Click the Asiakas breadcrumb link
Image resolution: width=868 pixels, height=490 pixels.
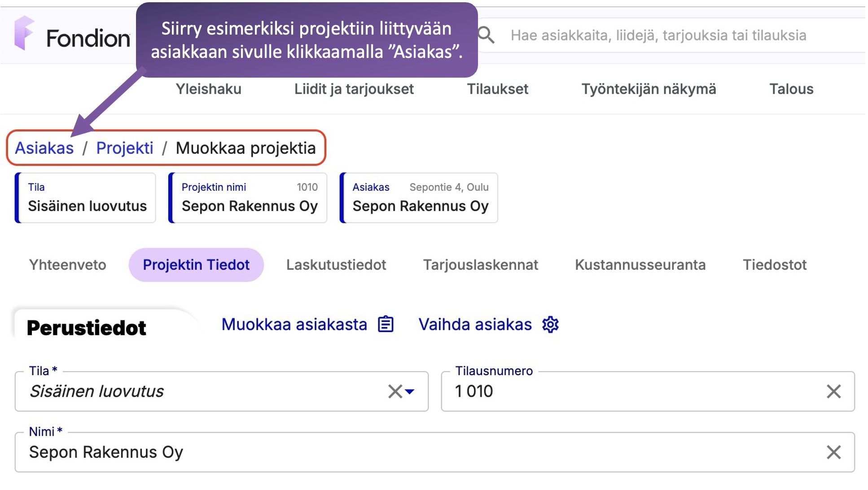click(x=44, y=148)
